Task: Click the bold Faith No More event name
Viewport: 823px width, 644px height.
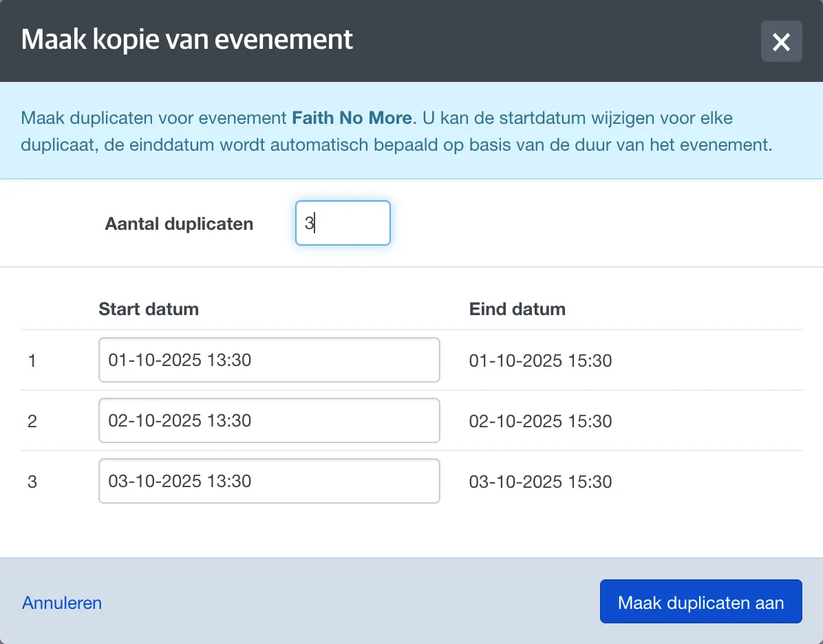Action: point(352,118)
